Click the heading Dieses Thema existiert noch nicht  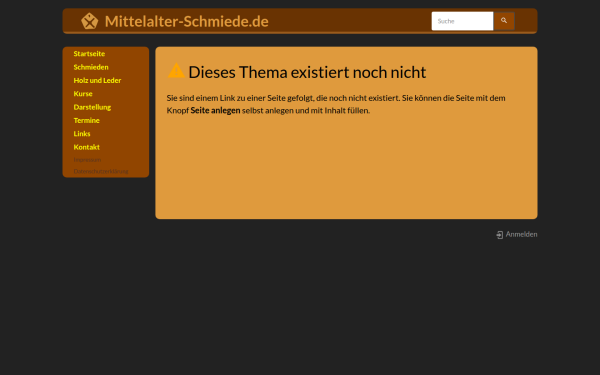307,72
